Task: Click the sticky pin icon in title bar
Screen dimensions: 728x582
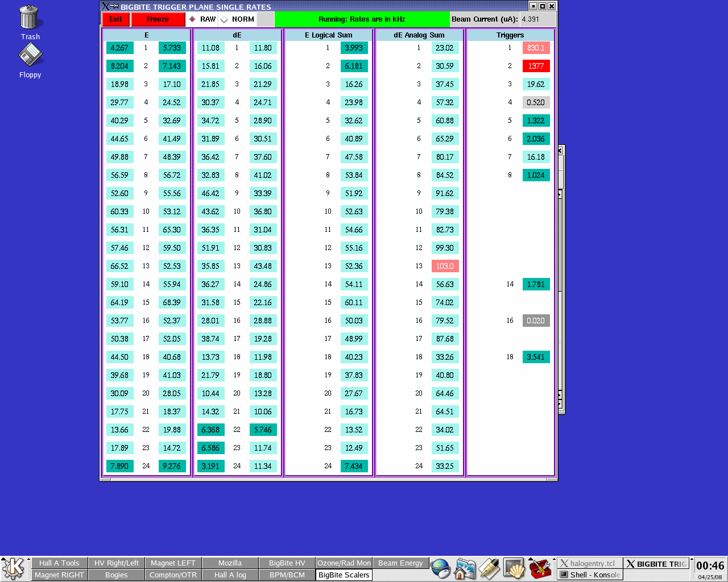Action: 115,6
